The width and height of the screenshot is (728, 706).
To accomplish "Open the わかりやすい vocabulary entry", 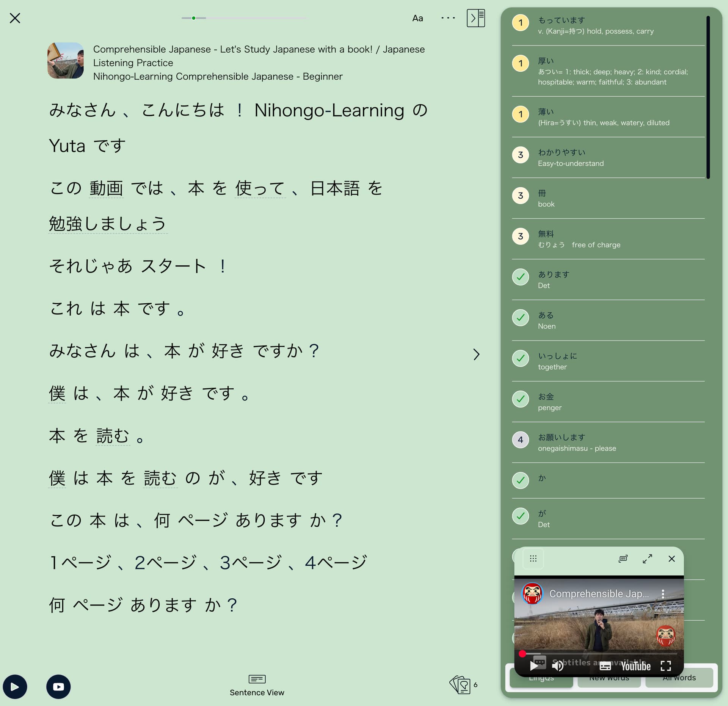I will click(608, 158).
